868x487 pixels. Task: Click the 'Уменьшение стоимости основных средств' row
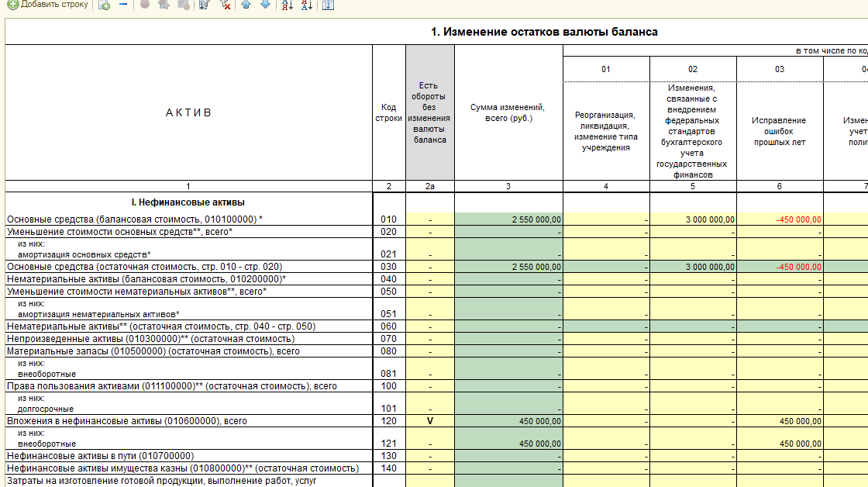(189, 232)
